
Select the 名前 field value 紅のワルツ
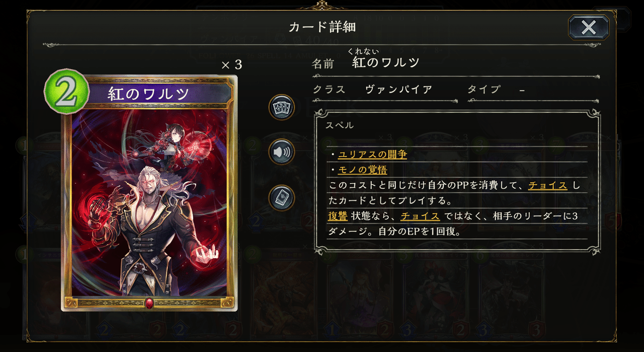point(386,62)
